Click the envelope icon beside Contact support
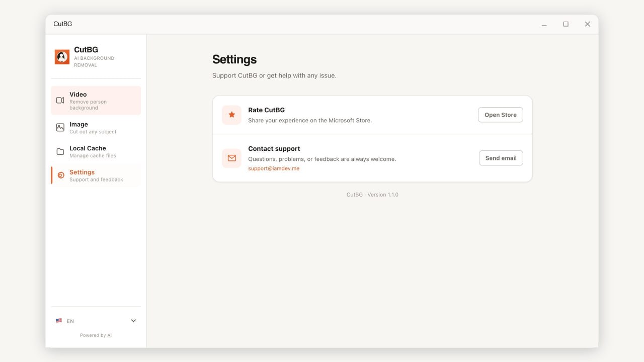This screenshot has height=362, width=644. pyautogui.click(x=231, y=158)
